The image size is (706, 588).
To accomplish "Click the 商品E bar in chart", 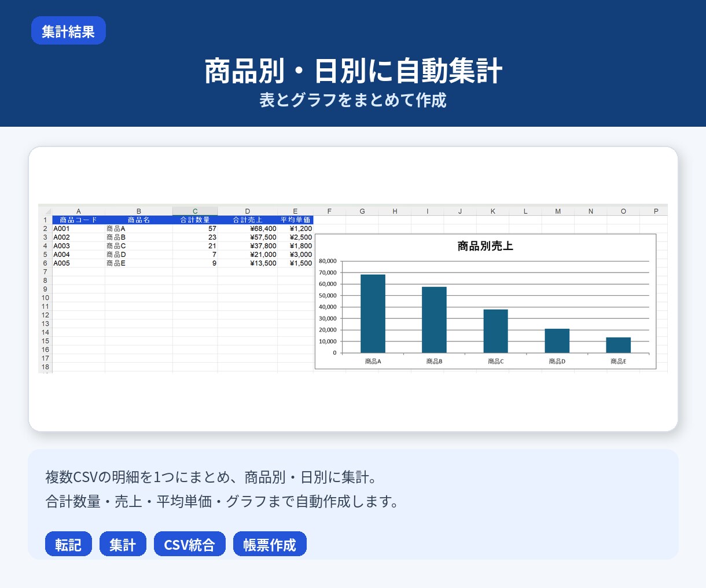I will [x=618, y=345].
